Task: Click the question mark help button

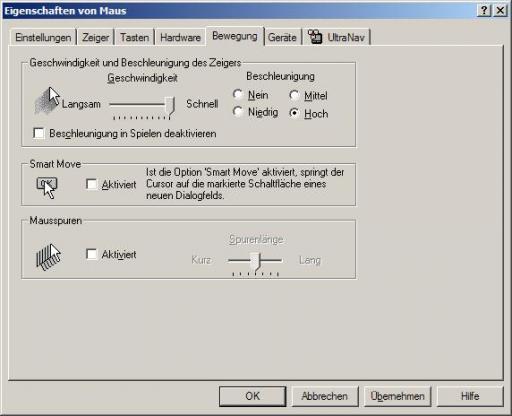Action: pos(484,10)
